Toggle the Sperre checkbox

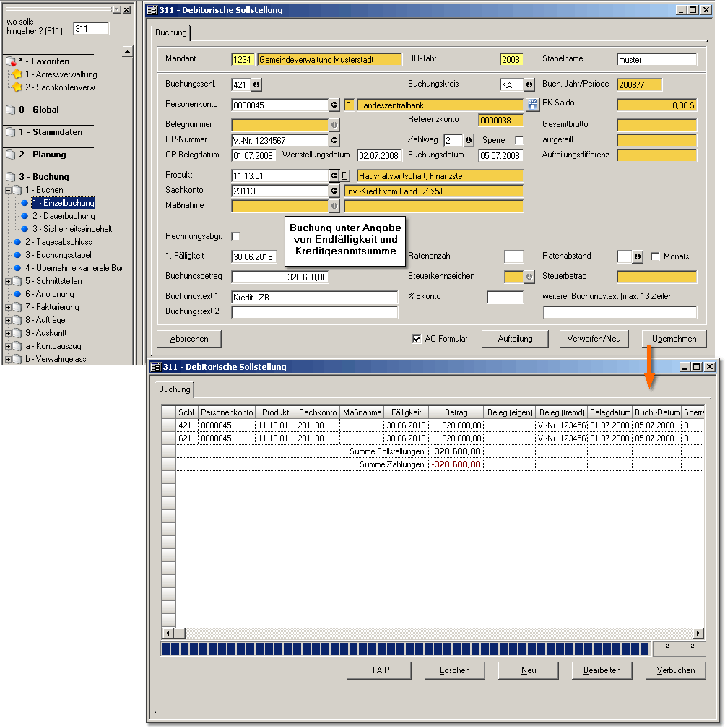(518, 140)
